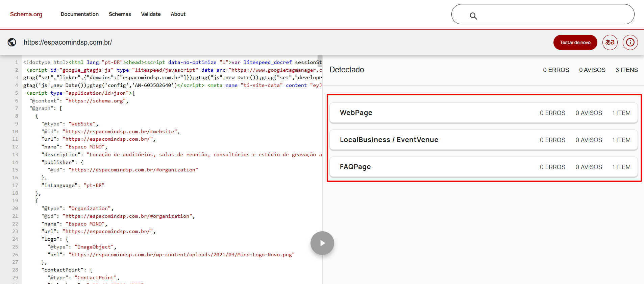This screenshot has height=284, width=644.
Task: Click the "publisher" code line
Action: click(63, 162)
